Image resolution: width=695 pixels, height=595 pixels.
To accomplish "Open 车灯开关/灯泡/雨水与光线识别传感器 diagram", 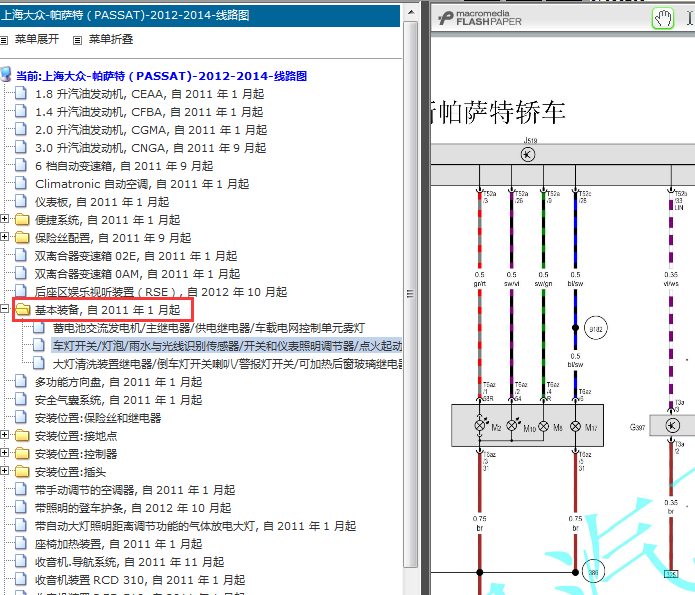I will (227, 346).
